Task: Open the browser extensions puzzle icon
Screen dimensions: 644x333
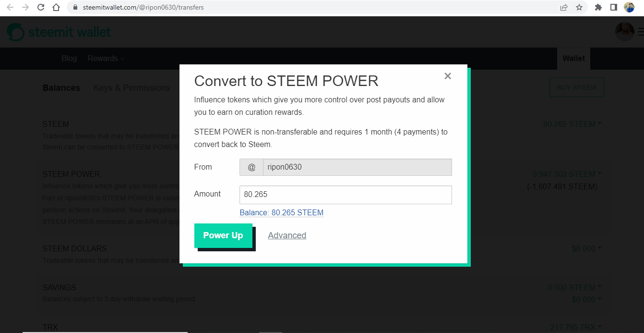Action: pos(598,7)
